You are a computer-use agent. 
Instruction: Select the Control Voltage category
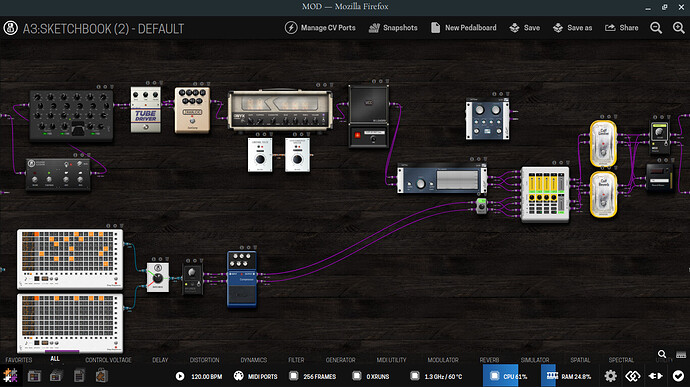pyautogui.click(x=108, y=360)
